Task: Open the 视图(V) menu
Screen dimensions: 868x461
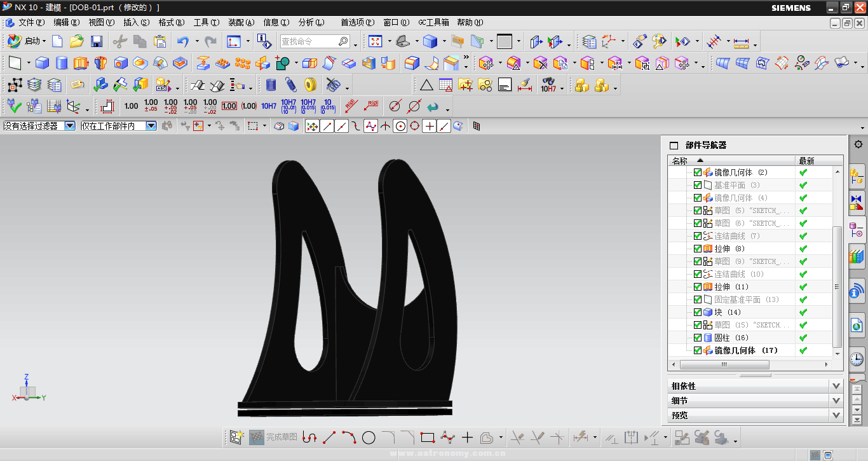Action: tap(102, 22)
